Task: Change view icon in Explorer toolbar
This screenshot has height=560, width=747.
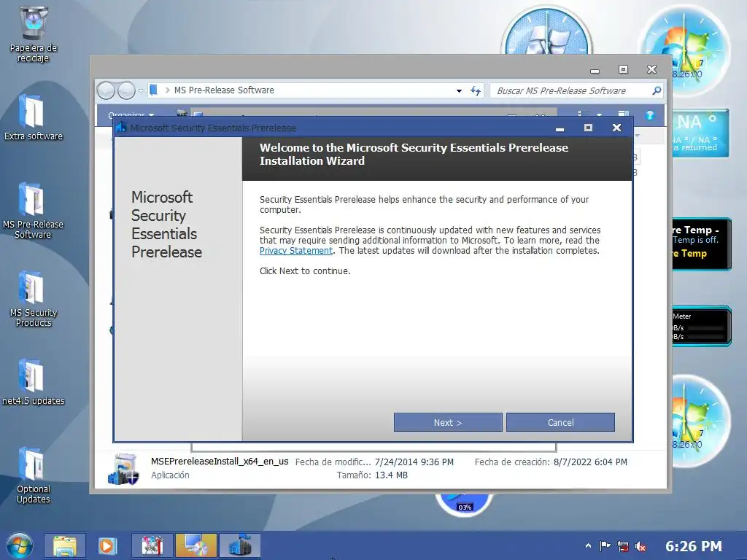Action: pyautogui.click(x=583, y=114)
